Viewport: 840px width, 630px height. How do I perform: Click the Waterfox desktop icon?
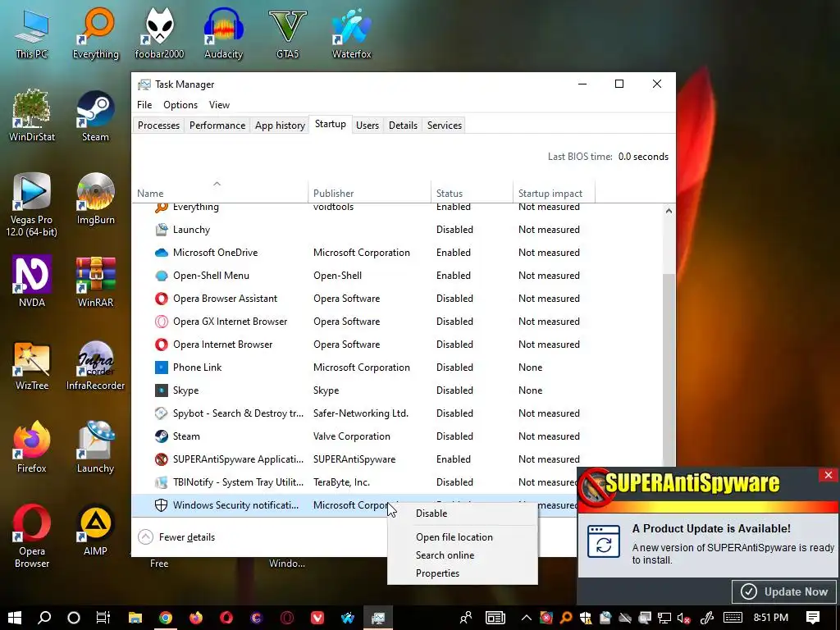tap(351, 34)
